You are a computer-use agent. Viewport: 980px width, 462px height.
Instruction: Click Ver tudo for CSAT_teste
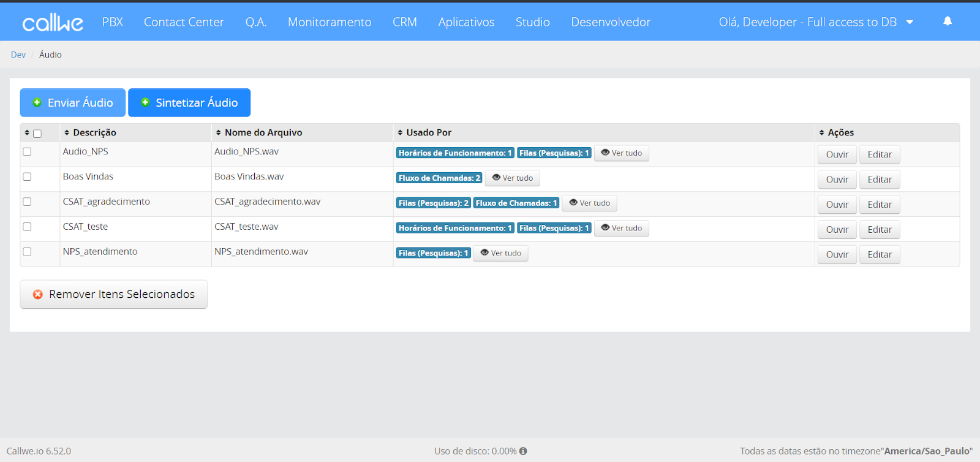pyautogui.click(x=622, y=228)
